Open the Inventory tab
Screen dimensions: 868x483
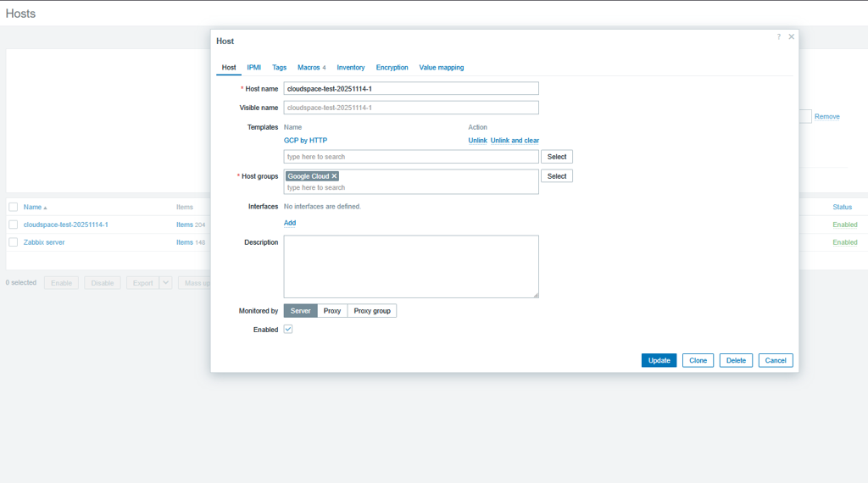pyautogui.click(x=350, y=68)
